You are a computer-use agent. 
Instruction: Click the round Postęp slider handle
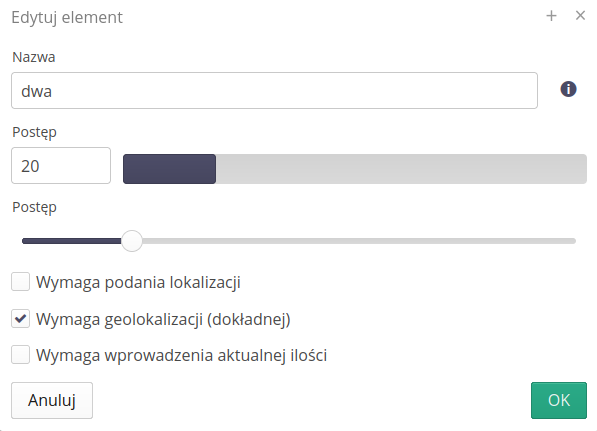[132, 241]
